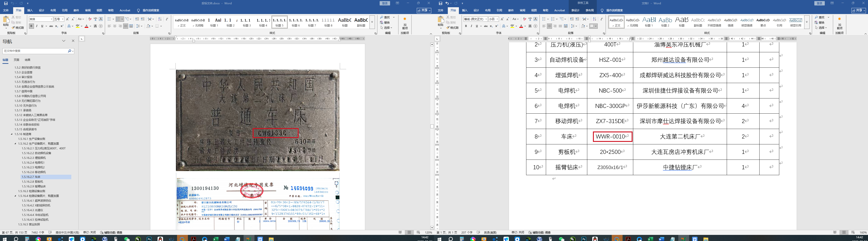Open the 小四 font size dropdown in 文档1
The image size is (868, 241).
tap(497, 19)
